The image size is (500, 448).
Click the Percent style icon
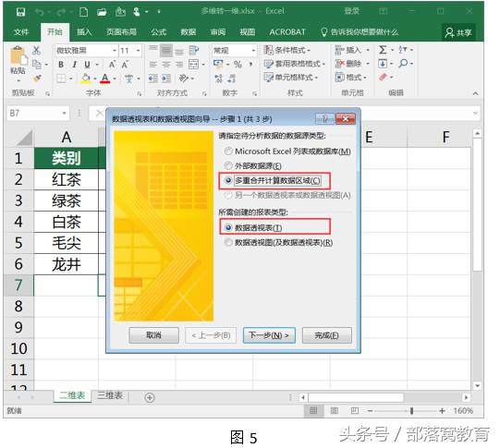point(238,65)
